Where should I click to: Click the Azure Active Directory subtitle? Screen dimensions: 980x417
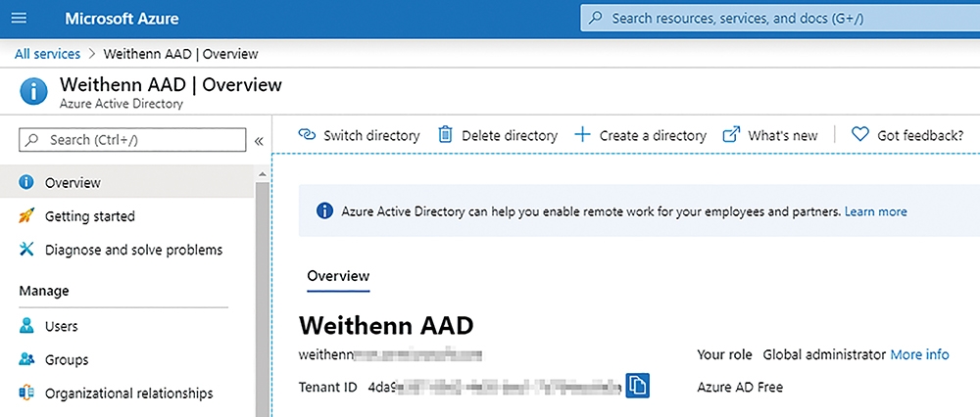(122, 104)
